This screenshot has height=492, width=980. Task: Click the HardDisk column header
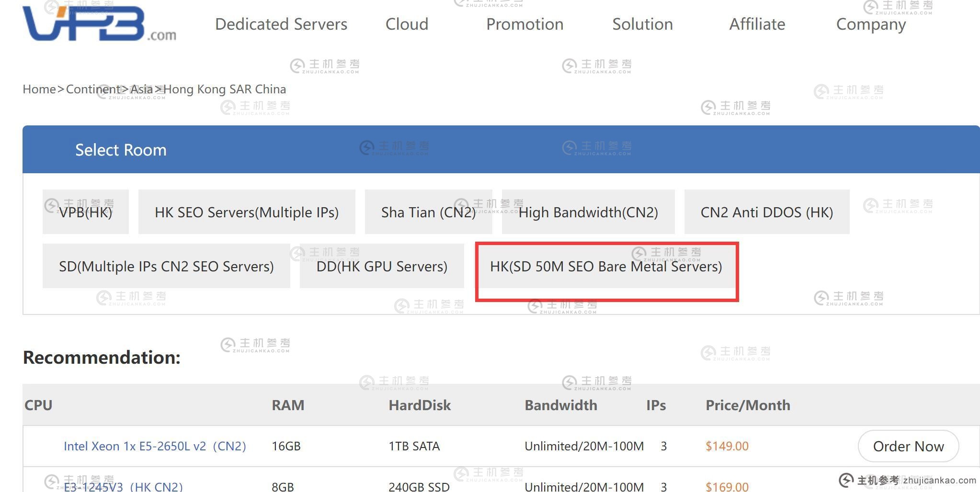420,405
